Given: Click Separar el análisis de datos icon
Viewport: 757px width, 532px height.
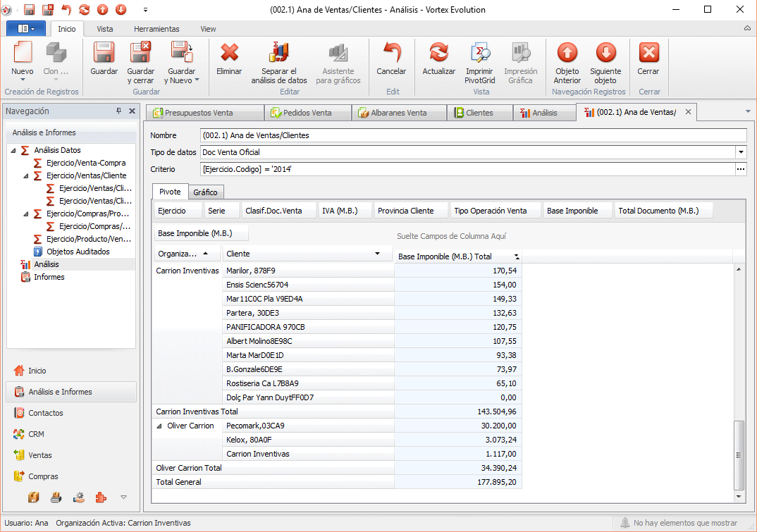Looking at the screenshot, I should (x=279, y=54).
